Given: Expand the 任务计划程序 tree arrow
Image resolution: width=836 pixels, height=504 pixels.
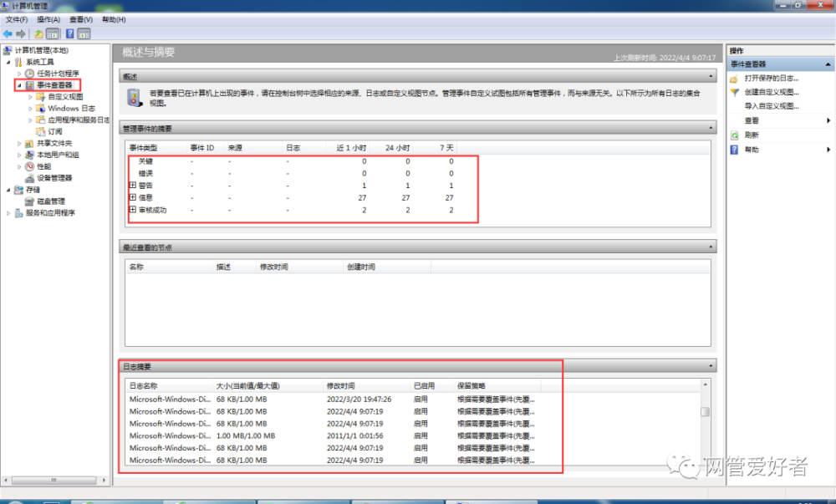Looking at the screenshot, I should 19,74.
